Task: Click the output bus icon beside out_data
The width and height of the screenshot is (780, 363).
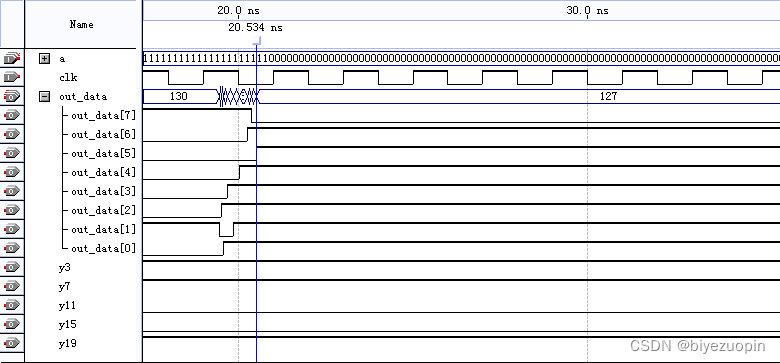Action: tap(12, 96)
